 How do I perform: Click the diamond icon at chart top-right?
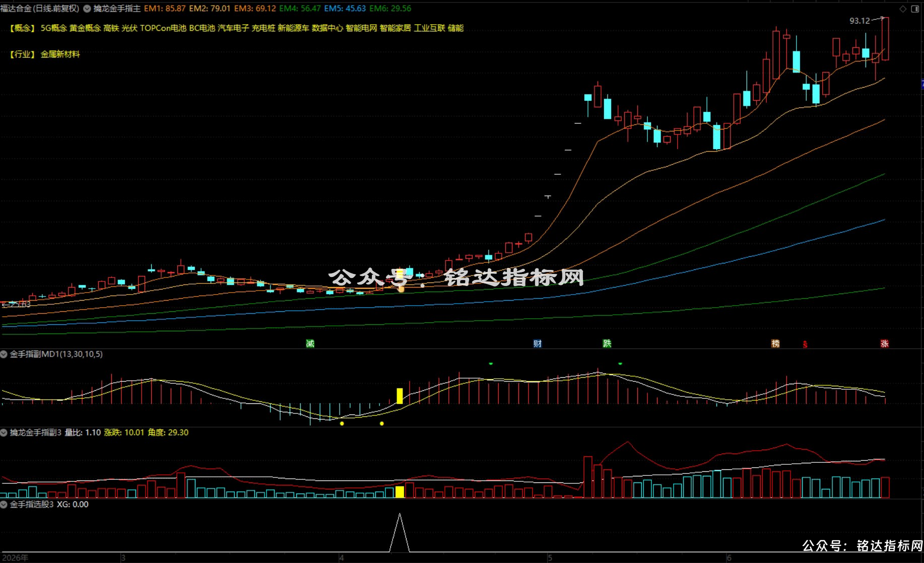pos(903,9)
